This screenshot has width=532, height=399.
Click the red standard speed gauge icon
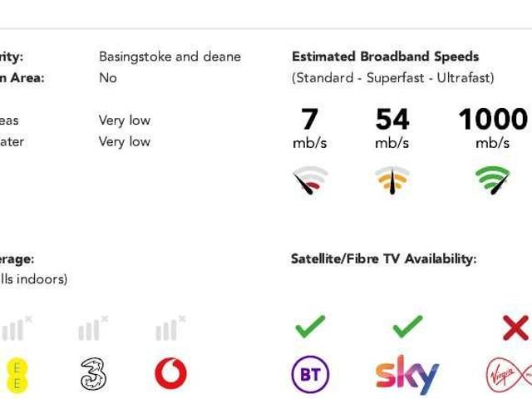point(310,180)
